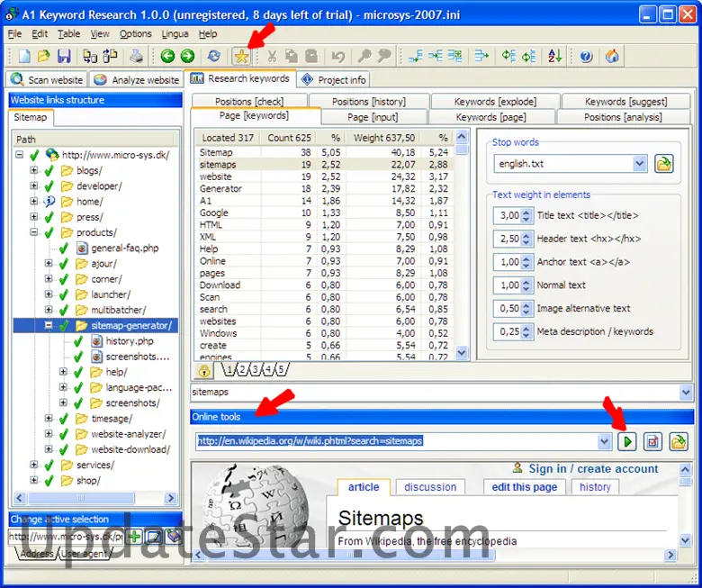The width and height of the screenshot is (702, 588).
Task: Save project with the floppy disk icon
Action: point(64,56)
